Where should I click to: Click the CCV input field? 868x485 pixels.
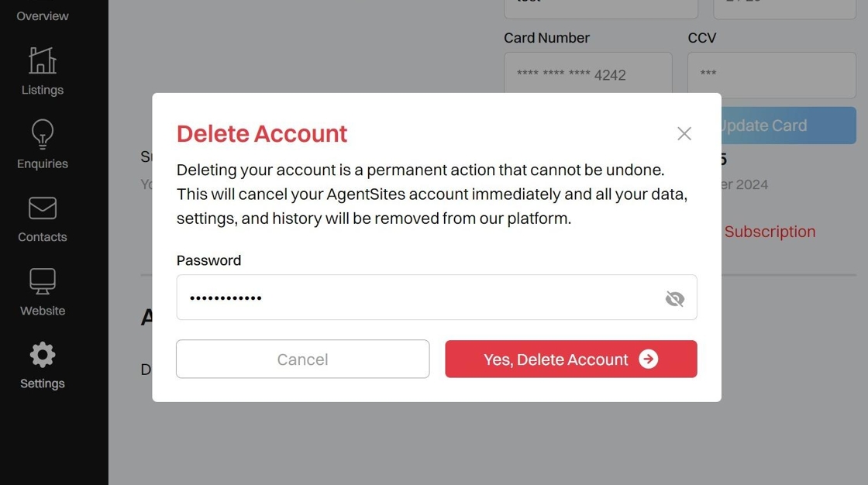click(x=770, y=74)
